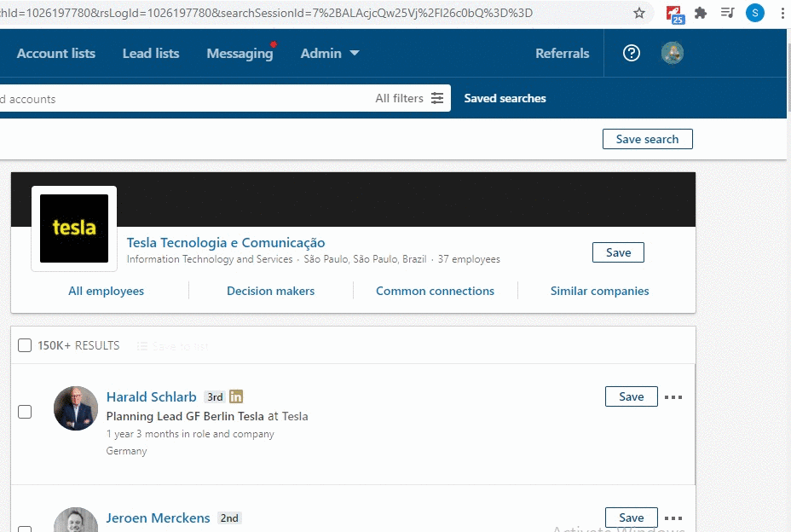Click the 3rd connection degree badge
This screenshot has width=791, height=532.
[x=215, y=396]
